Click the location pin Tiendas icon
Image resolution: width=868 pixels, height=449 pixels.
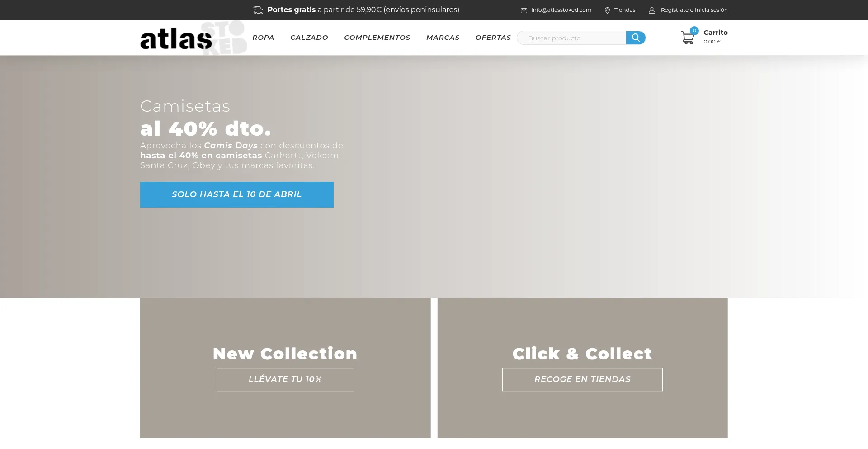(x=607, y=10)
